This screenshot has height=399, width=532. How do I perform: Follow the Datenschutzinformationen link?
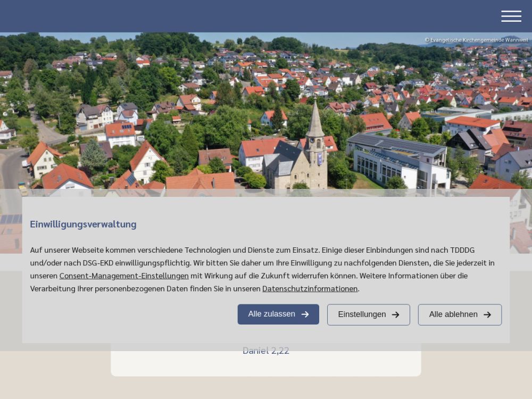tap(310, 288)
